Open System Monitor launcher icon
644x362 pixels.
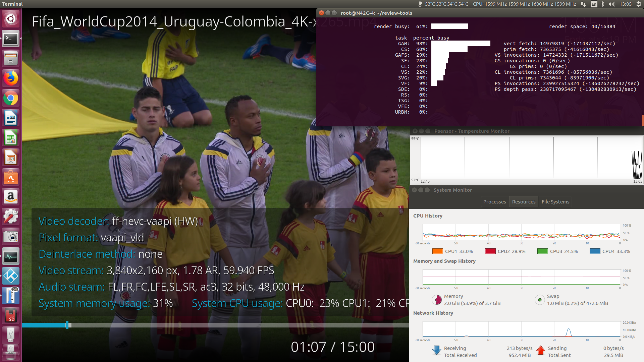tap(11, 256)
